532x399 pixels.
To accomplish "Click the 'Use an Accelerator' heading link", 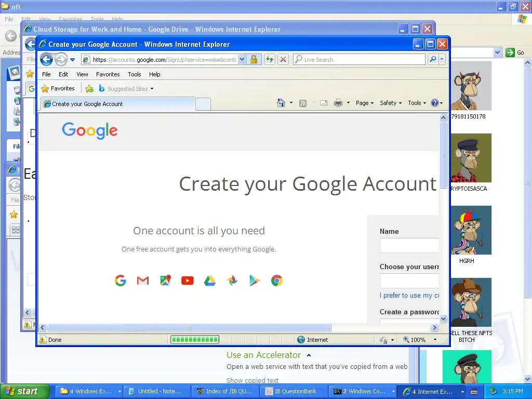I will [x=263, y=355].
